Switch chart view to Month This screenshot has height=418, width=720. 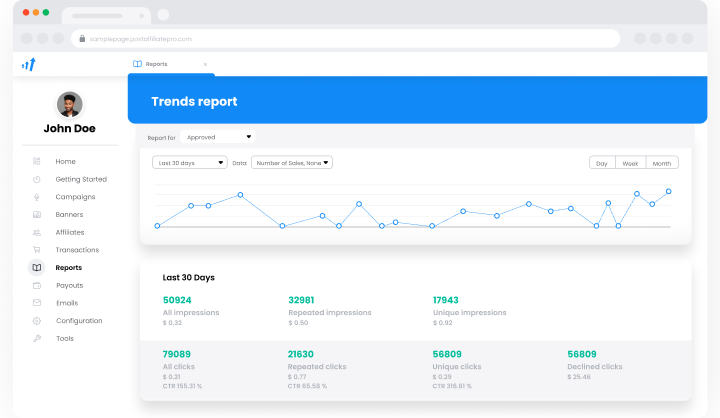tap(662, 163)
